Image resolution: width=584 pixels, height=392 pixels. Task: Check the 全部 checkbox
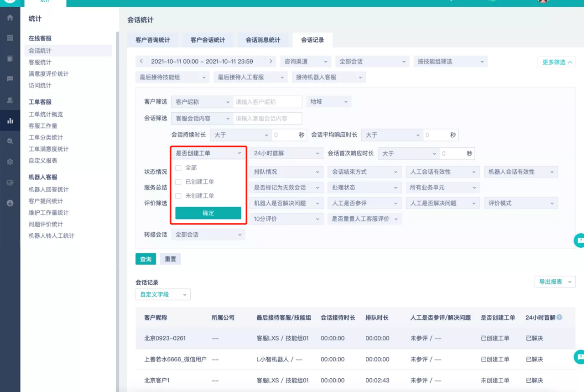pyautogui.click(x=178, y=168)
